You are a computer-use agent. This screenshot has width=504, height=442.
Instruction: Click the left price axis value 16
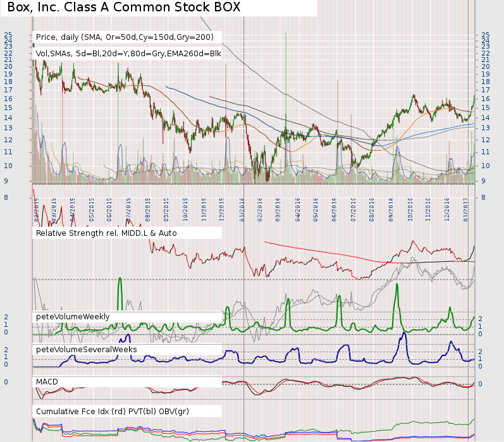pos(8,99)
